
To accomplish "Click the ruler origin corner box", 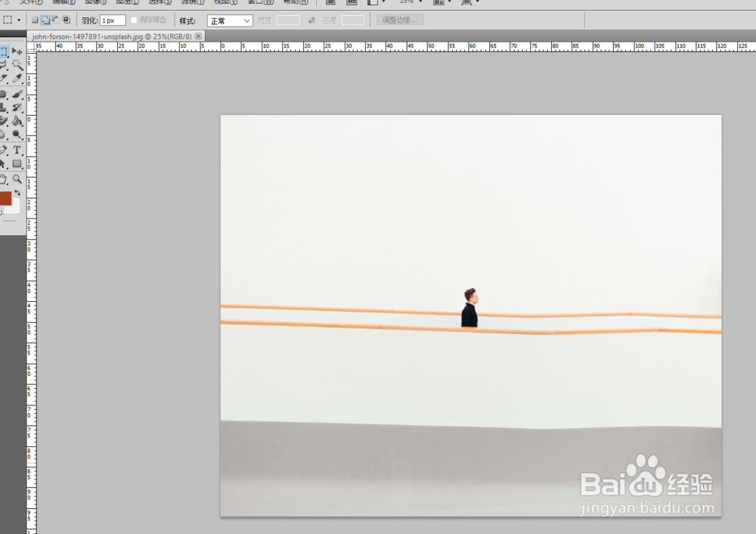I will (x=31, y=47).
